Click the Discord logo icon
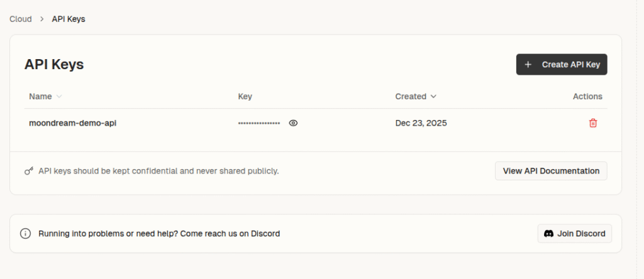This screenshot has width=644, height=279. click(548, 234)
